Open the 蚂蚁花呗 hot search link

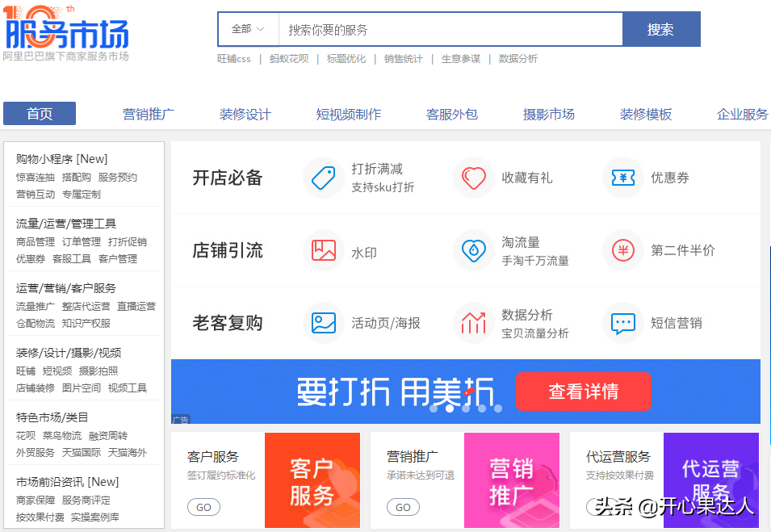point(289,59)
